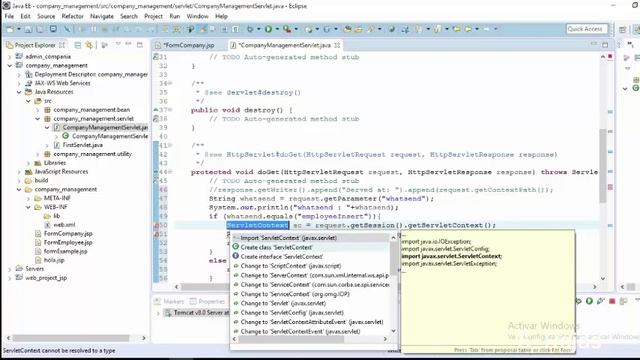Screen dimensions: 640x360
Task: Click the Run External Tools icon
Action: pyautogui.click(x=287, y=29)
